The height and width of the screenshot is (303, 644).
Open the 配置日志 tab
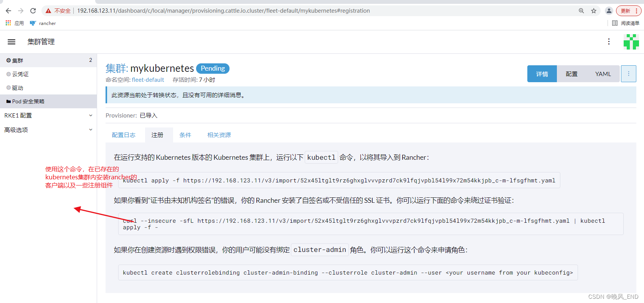tap(124, 135)
